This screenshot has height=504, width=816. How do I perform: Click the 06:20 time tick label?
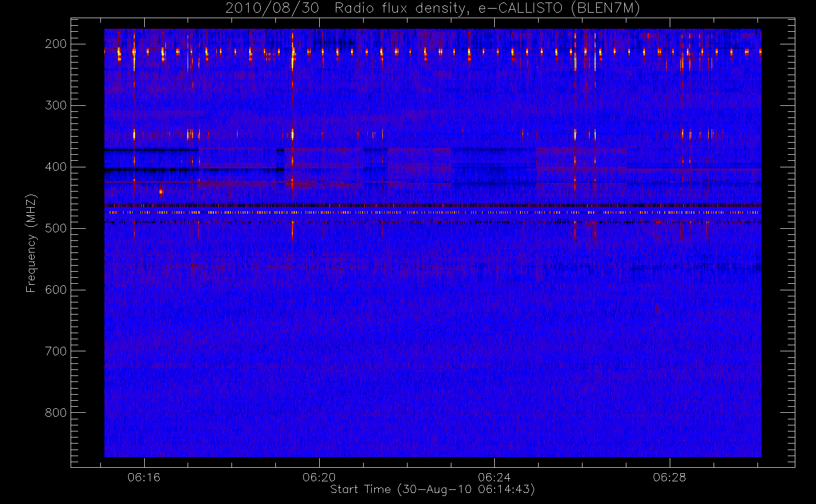point(319,477)
